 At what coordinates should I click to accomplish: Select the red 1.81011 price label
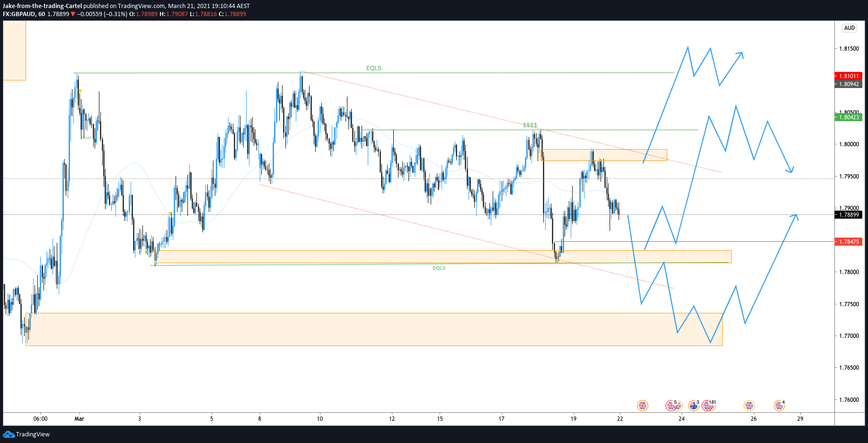[x=849, y=76]
